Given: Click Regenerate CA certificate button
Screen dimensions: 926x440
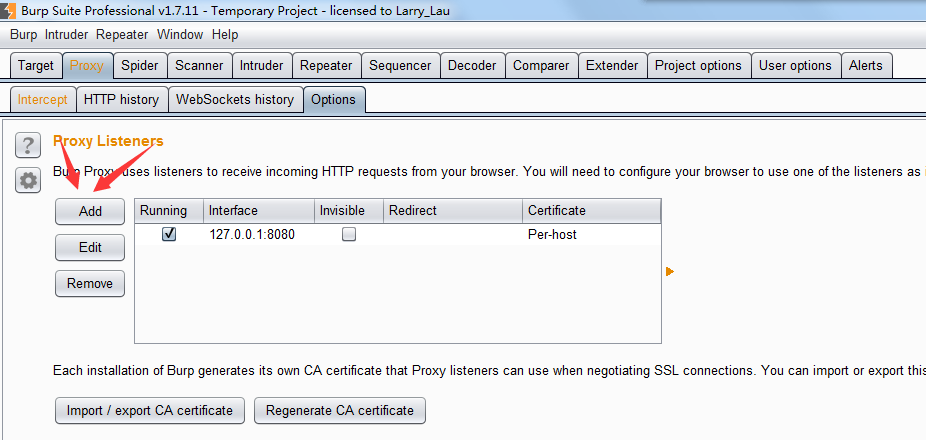Looking at the screenshot, I should (x=340, y=410).
